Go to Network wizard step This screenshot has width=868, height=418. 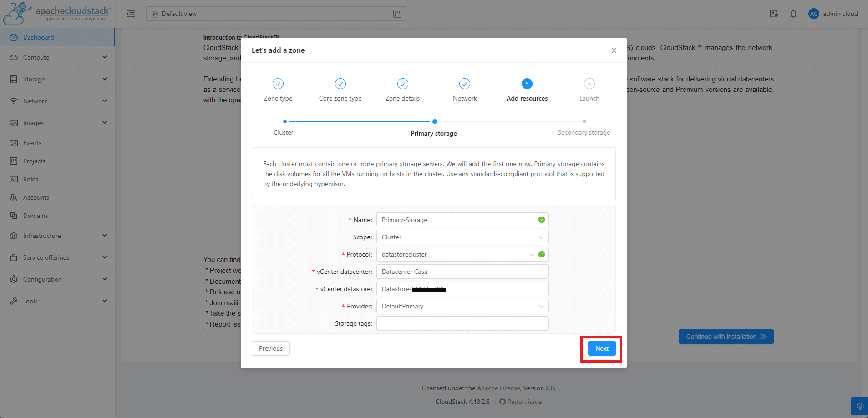point(465,90)
